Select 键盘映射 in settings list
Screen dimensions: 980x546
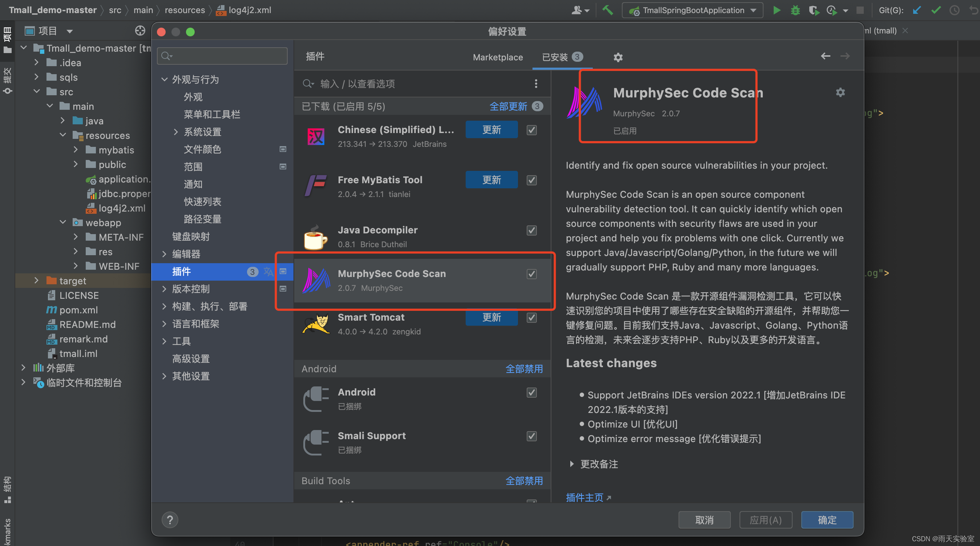[x=191, y=236]
